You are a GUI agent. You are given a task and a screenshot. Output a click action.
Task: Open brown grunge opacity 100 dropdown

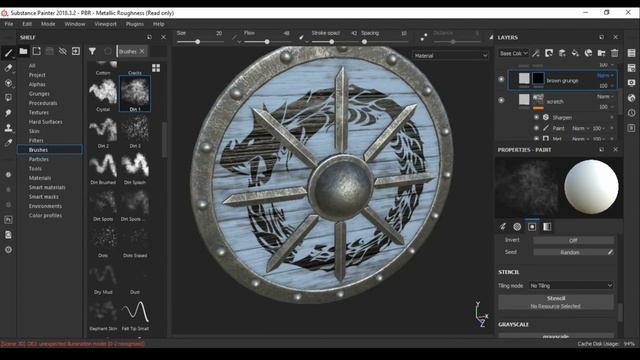pyautogui.click(x=606, y=86)
